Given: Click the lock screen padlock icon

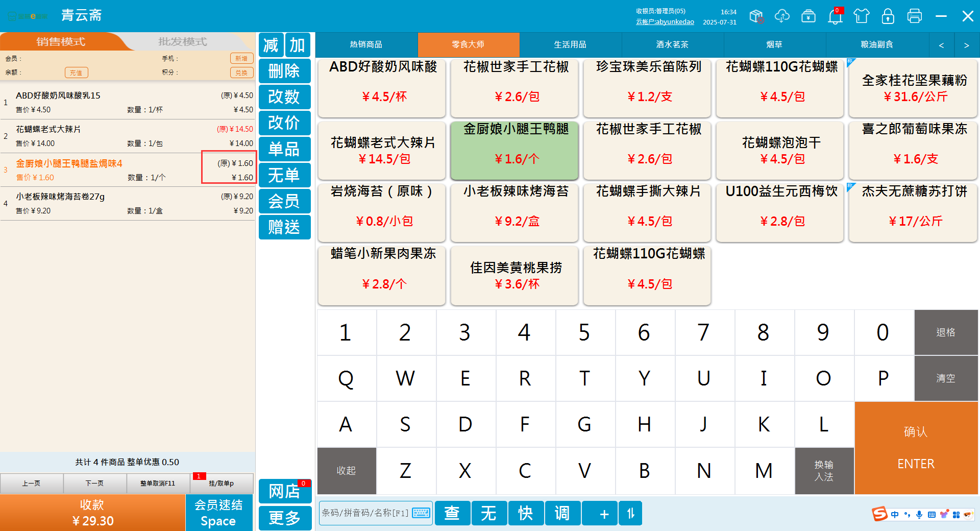Looking at the screenshot, I should pyautogui.click(x=888, y=16).
